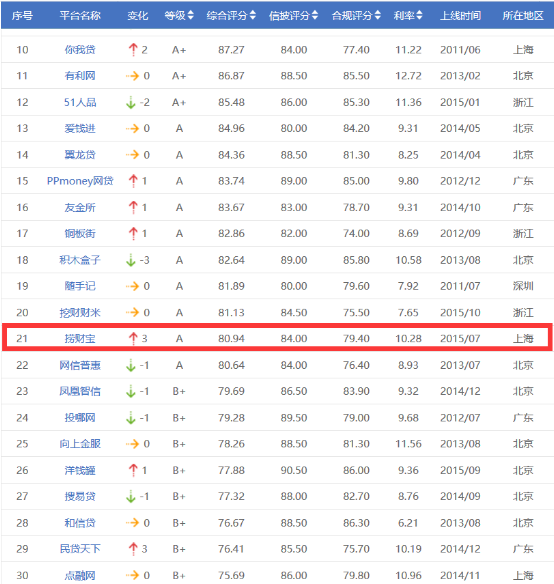Screen dimensions: 554x584
Task: Open the 挖财财米 platform link
Action: coord(80,312)
